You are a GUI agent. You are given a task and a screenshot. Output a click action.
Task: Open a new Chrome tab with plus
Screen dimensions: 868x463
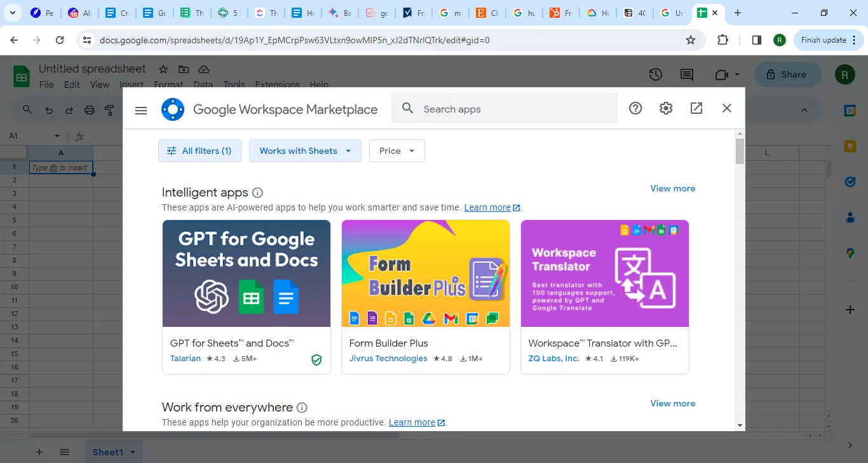coord(737,13)
